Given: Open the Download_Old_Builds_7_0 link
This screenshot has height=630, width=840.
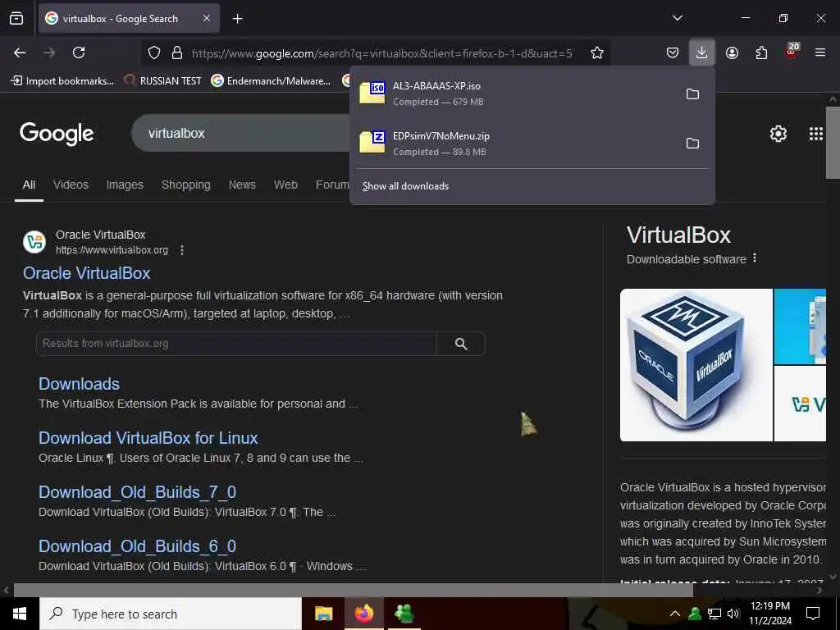Looking at the screenshot, I should [x=137, y=492].
